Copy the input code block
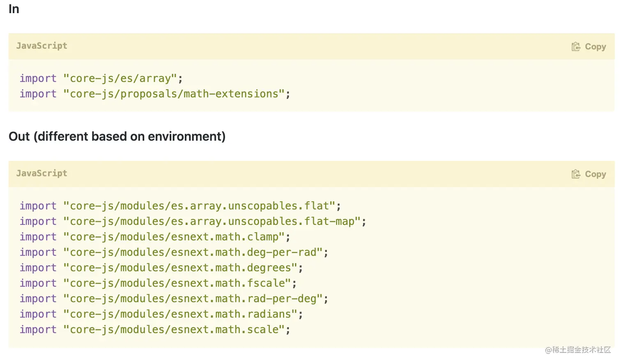This screenshot has height=364, width=621. point(589,46)
